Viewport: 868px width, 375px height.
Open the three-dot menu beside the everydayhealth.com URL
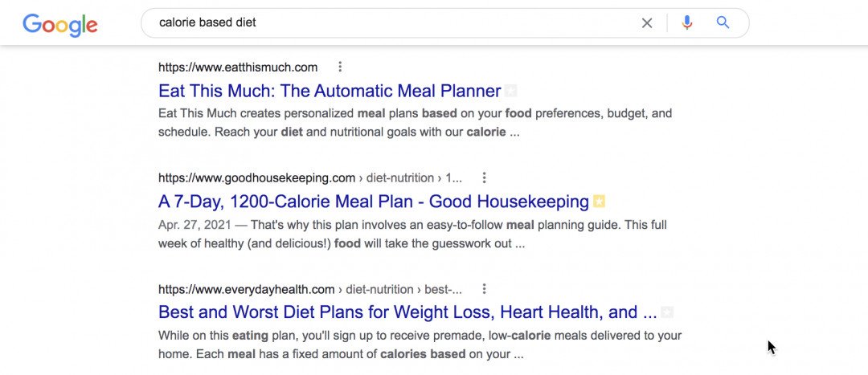pyautogui.click(x=484, y=289)
